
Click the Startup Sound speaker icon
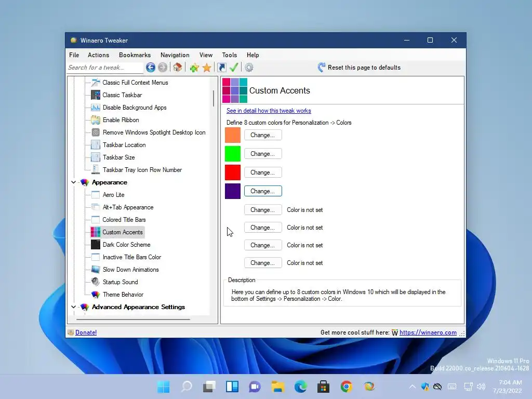[96, 282]
